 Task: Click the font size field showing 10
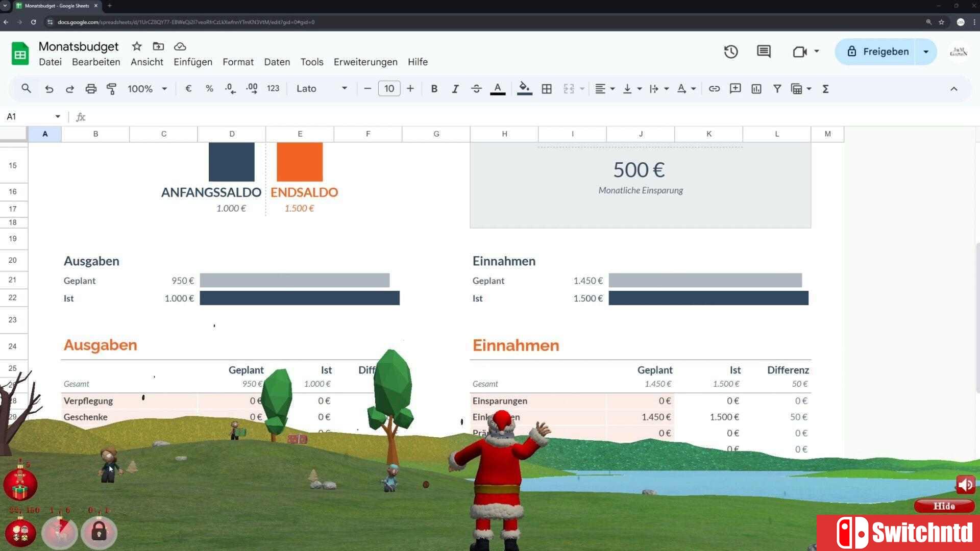point(389,89)
